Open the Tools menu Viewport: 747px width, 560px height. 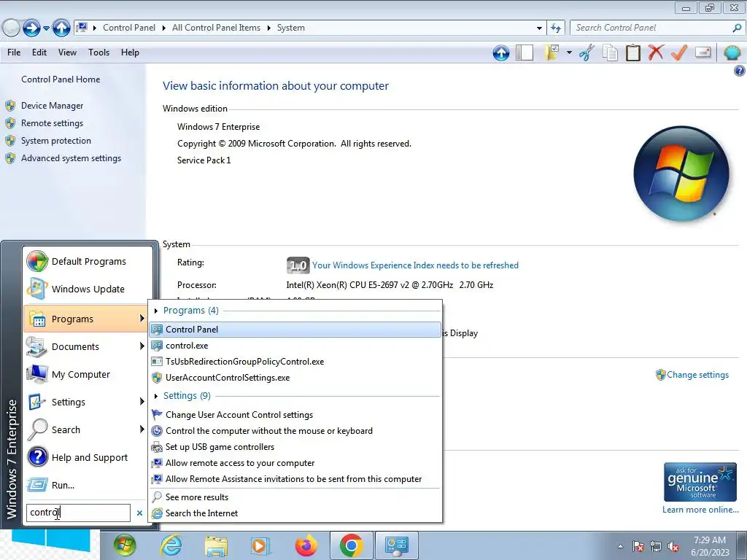coord(98,52)
